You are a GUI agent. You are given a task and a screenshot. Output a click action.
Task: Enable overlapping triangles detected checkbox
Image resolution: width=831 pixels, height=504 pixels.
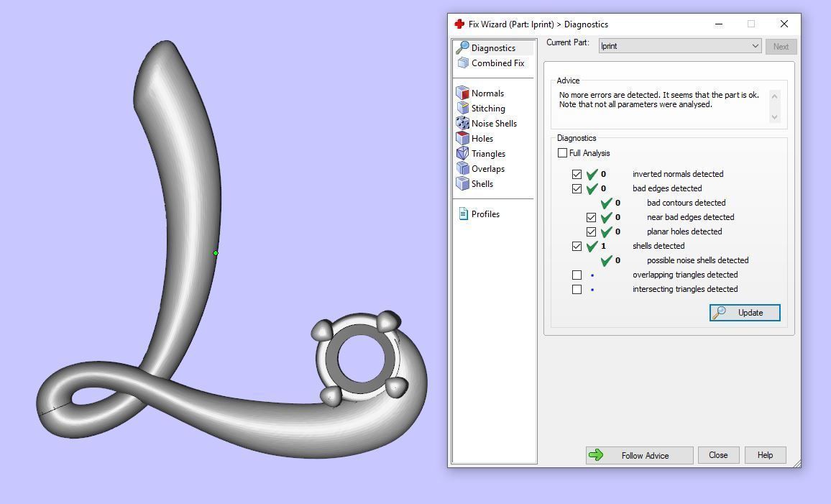pos(577,275)
